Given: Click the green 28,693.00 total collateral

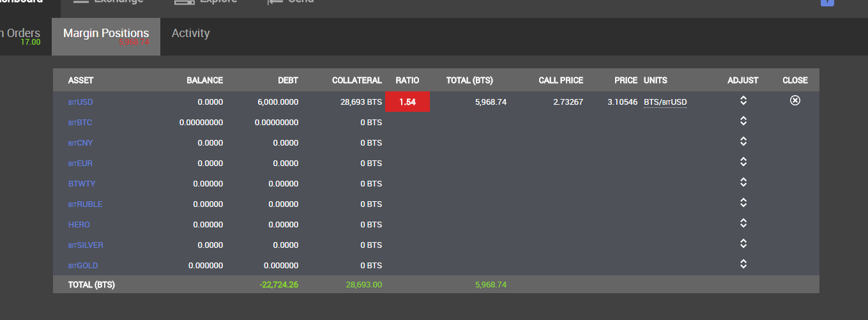Looking at the screenshot, I should coord(364,285).
